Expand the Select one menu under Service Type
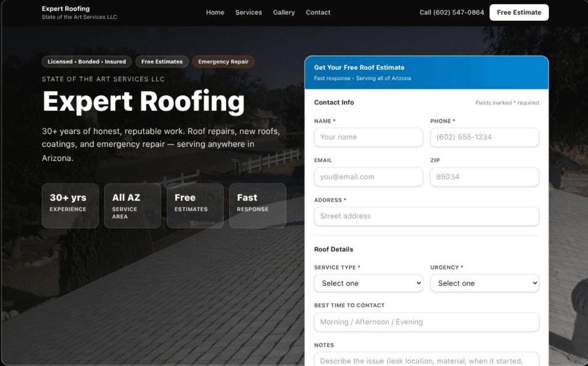588x366 pixels. [x=368, y=283]
